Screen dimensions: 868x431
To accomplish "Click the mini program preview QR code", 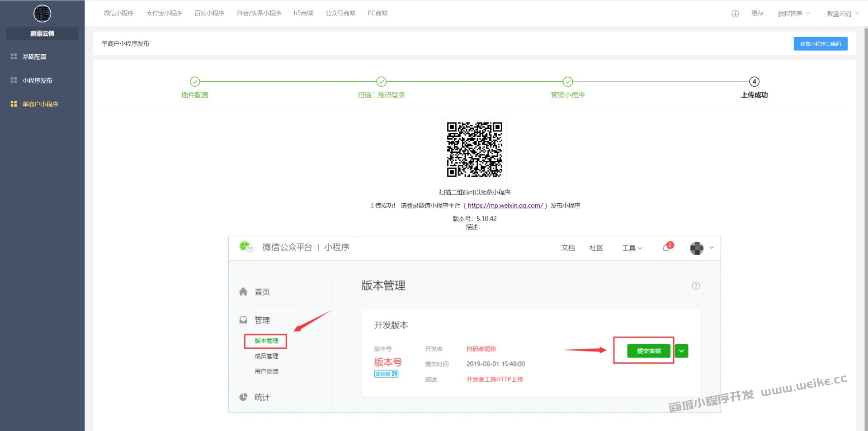I will click(475, 150).
